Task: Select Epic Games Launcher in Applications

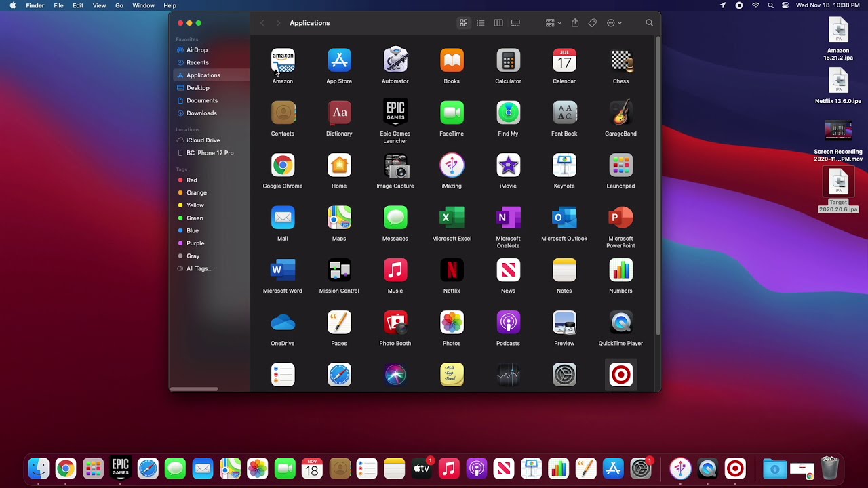Action: tap(395, 113)
